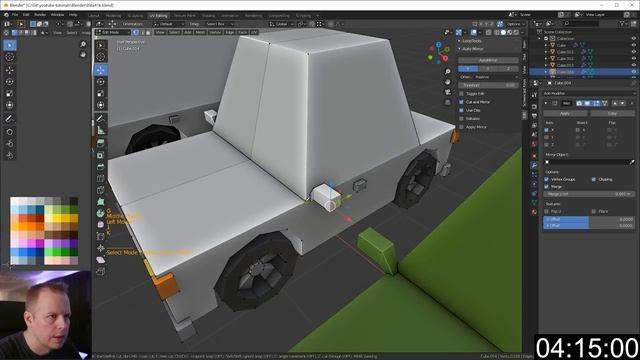This screenshot has width=640, height=360.
Task: Select the Extrude Region tool
Action: pyautogui.click(x=101, y=143)
